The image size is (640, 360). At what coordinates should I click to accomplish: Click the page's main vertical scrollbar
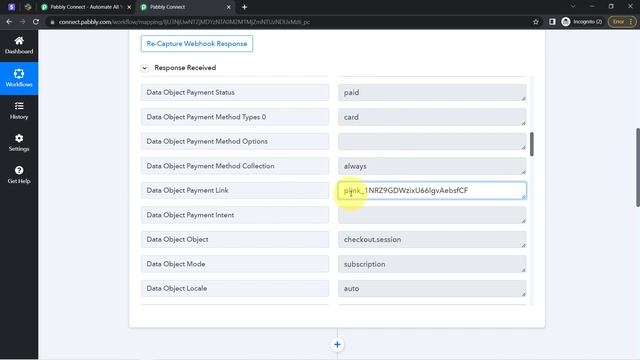tap(638, 167)
